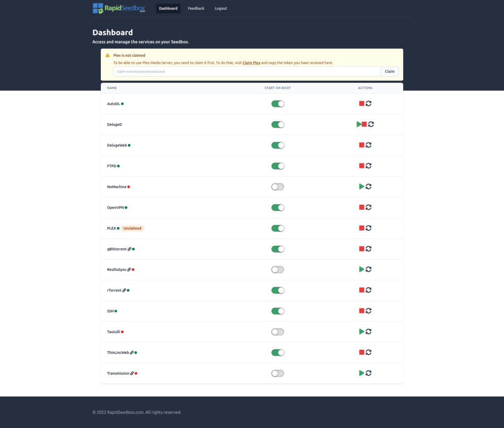Stop the rTorrent service
The height and width of the screenshot is (428, 504).
point(362,290)
